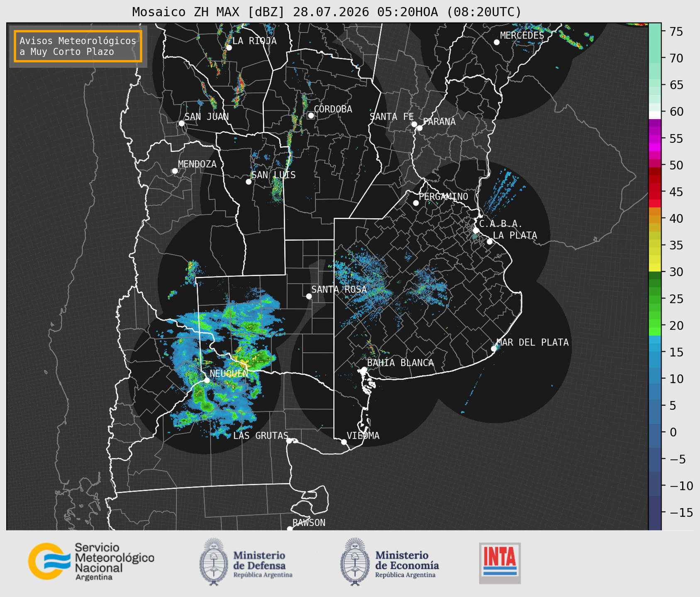The height and width of the screenshot is (597, 700).
Task: Click the 60 dBZ white color band
Action: [x=655, y=115]
